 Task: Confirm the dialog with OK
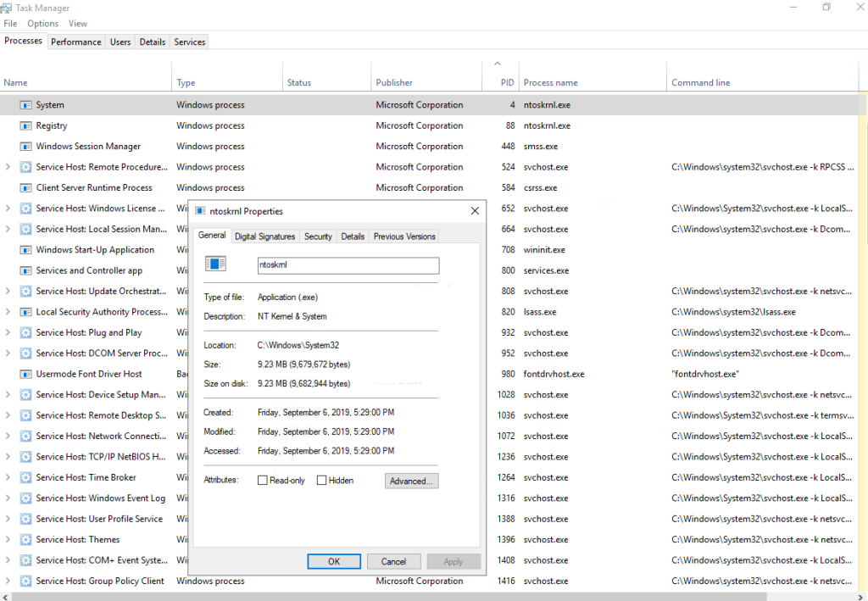coord(334,561)
